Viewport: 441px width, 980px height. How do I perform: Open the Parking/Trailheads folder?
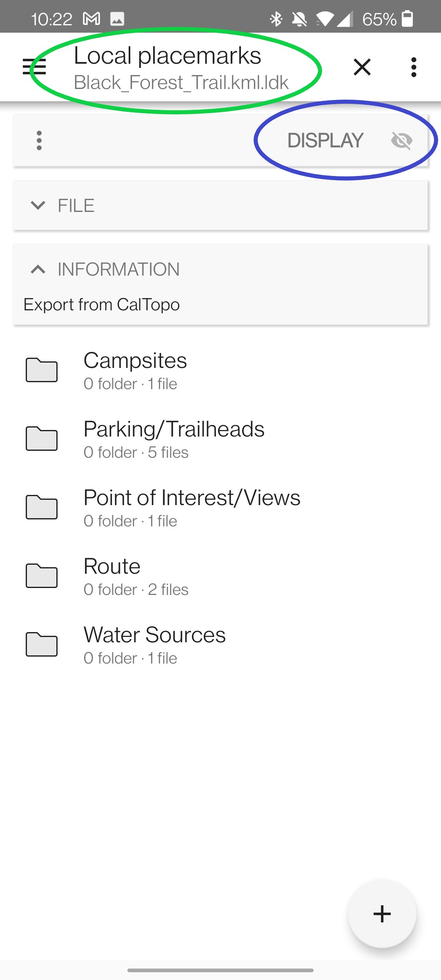(174, 439)
